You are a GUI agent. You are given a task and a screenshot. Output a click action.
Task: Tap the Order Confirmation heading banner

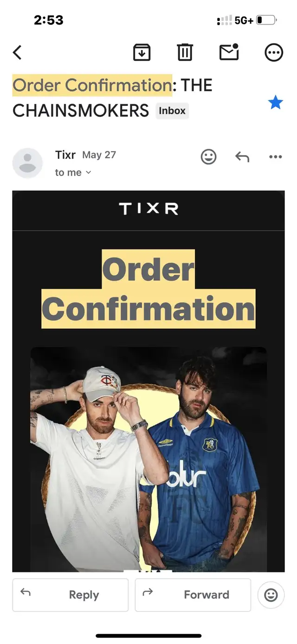pos(148,289)
